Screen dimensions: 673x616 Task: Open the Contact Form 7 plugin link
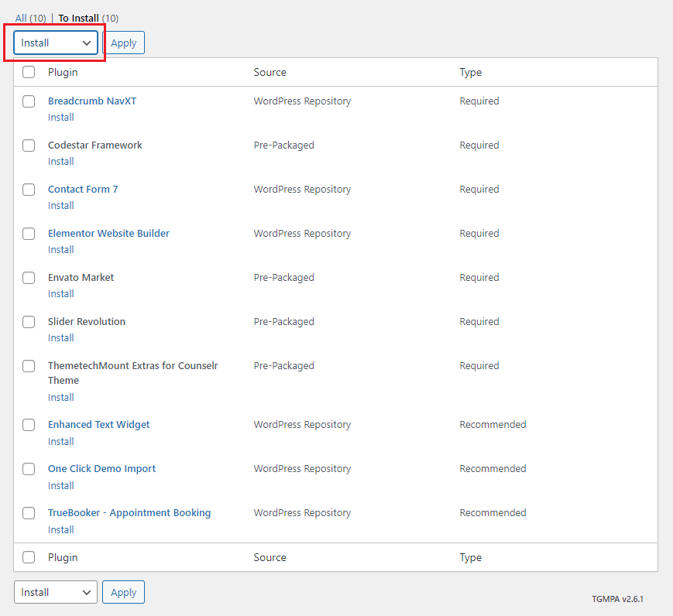coord(83,189)
